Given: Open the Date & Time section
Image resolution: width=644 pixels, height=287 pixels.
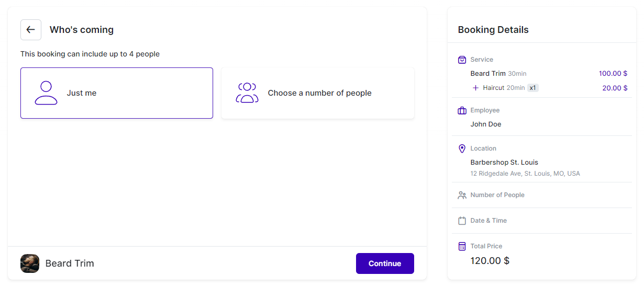Looking at the screenshot, I should point(488,221).
